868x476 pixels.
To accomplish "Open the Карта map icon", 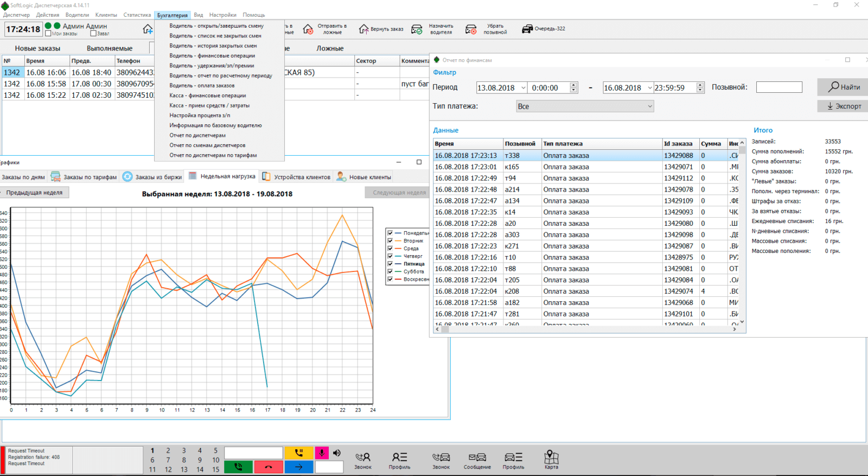I will click(x=551, y=459).
